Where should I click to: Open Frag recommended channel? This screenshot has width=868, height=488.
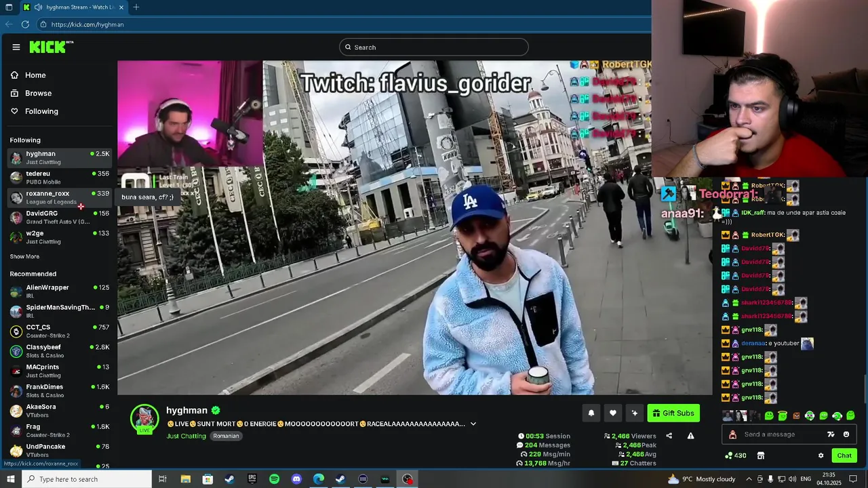60,430
